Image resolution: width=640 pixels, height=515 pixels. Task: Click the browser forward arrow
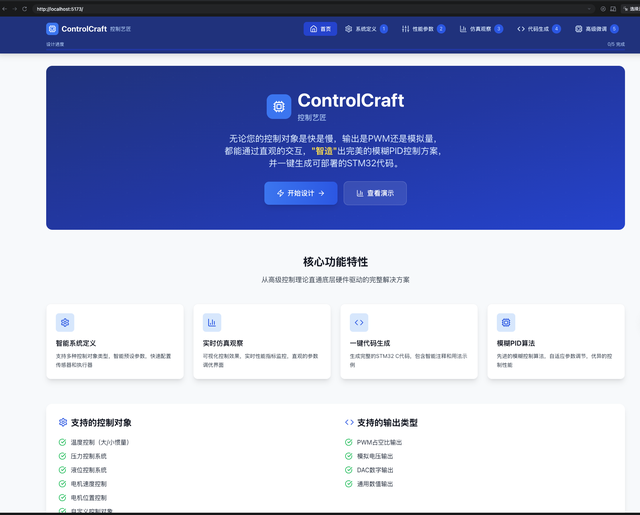pos(15,9)
